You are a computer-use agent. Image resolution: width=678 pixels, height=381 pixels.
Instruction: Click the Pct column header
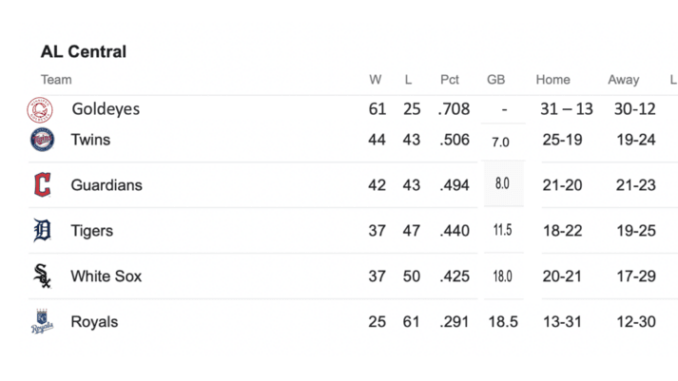[x=449, y=80]
